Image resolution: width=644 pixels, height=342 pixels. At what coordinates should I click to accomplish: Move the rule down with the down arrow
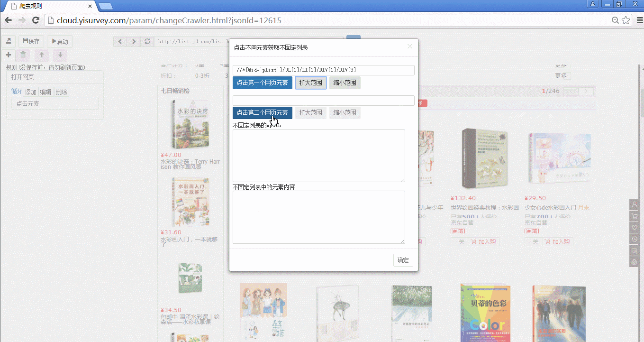[60, 55]
